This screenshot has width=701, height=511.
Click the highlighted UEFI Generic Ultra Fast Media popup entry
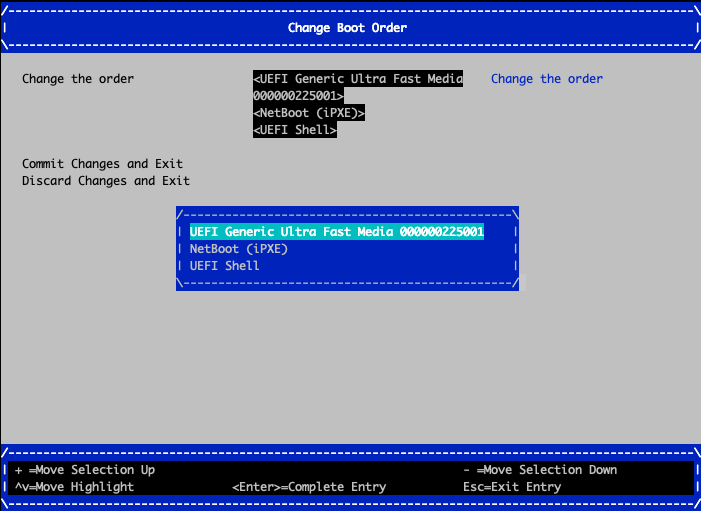click(336, 231)
